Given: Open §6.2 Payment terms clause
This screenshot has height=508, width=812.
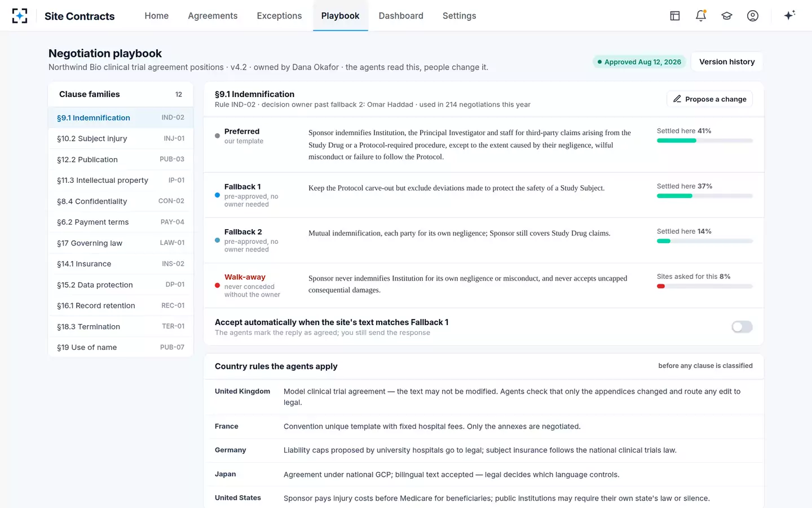Looking at the screenshot, I should pos(121,222).
